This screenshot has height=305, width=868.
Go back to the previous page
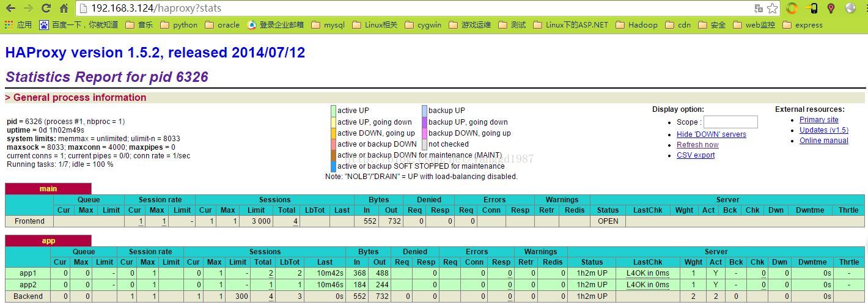(10, 9)
